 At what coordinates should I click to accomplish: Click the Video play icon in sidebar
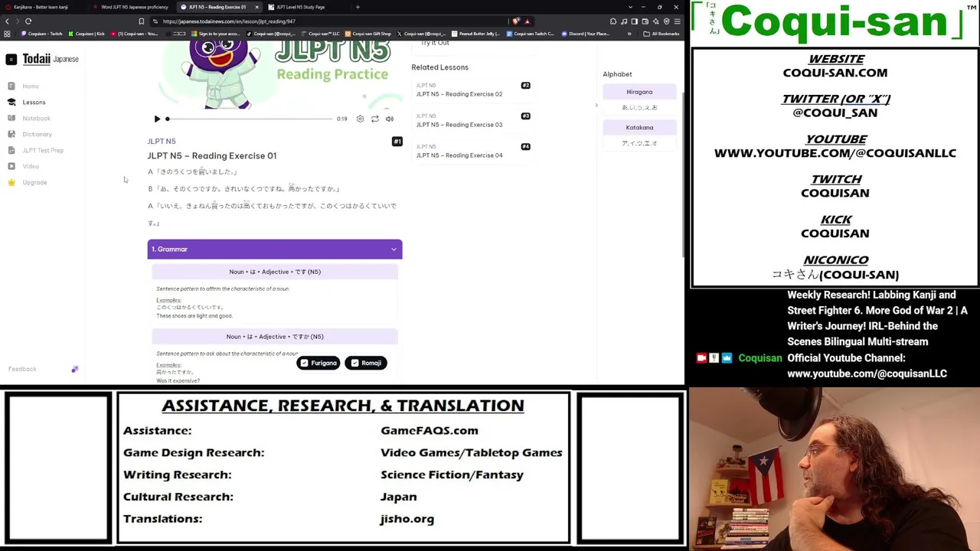click(x=11, y=166)
